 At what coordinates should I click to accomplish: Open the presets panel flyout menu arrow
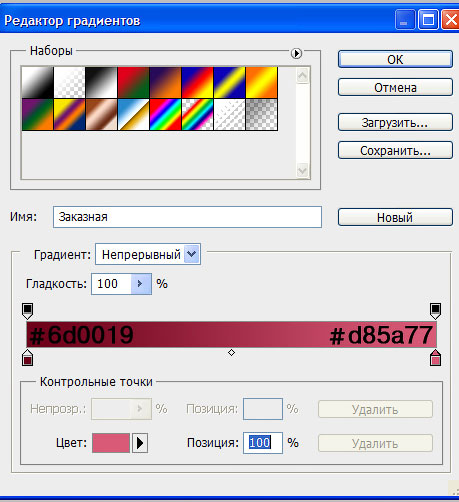pos(296,53)
